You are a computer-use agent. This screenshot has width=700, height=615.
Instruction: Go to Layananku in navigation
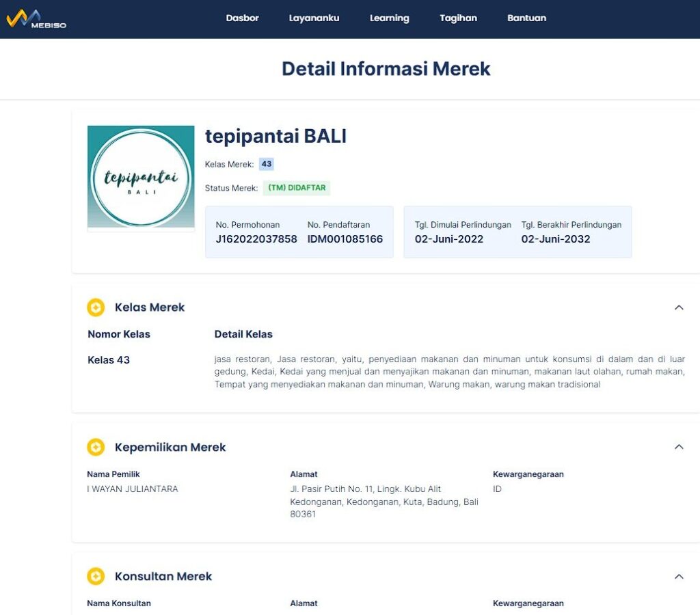point(314,18)
